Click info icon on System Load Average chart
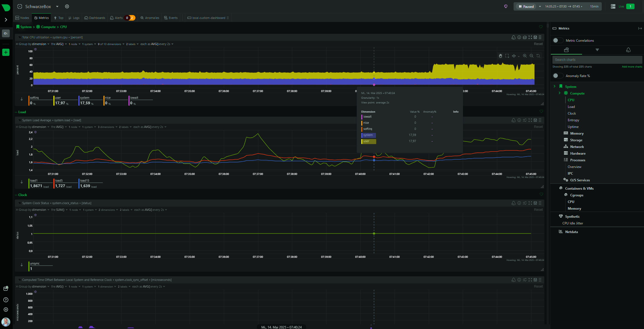This screenshot has height=329, width=644. point(519,120)
